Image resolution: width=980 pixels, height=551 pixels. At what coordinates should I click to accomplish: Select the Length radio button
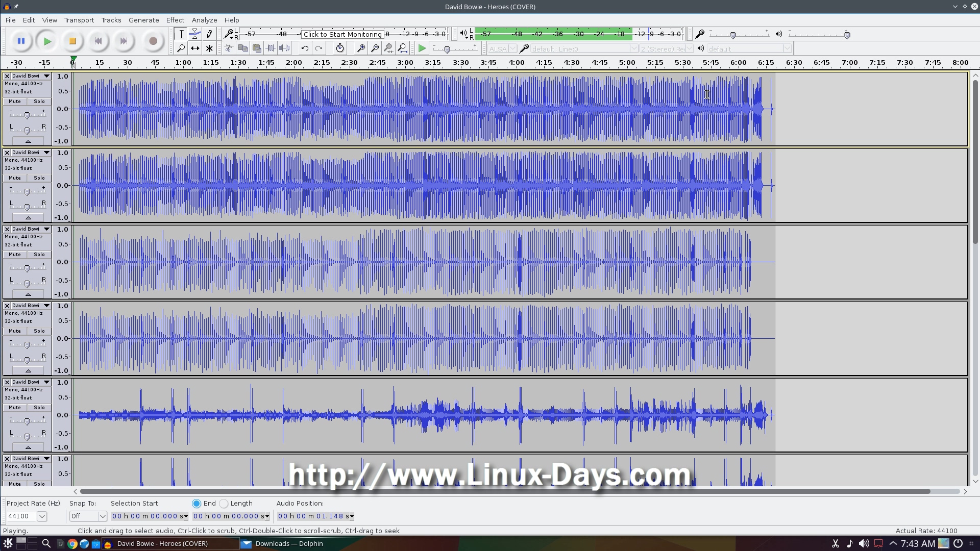[224, 504]
